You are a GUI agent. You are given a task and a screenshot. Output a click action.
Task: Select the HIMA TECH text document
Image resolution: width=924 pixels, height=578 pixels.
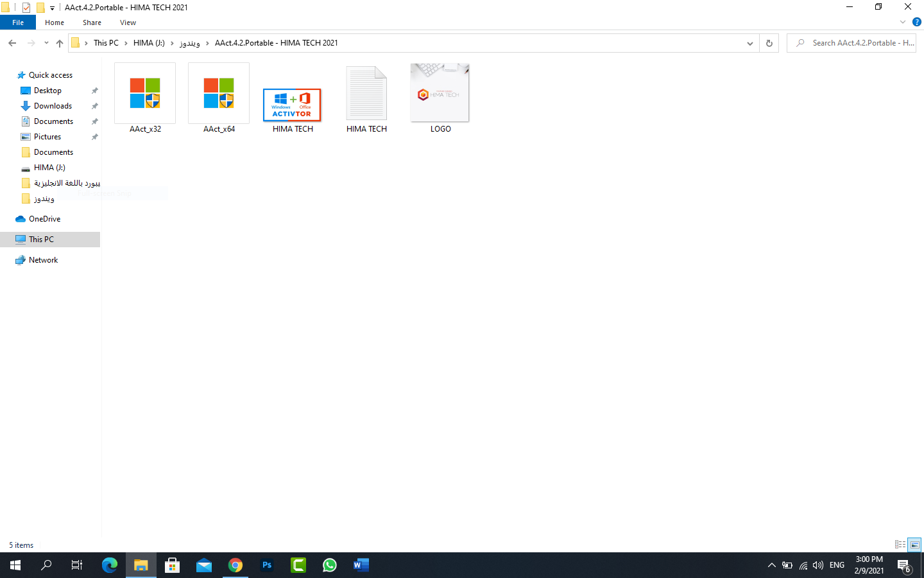coord(366,98)
